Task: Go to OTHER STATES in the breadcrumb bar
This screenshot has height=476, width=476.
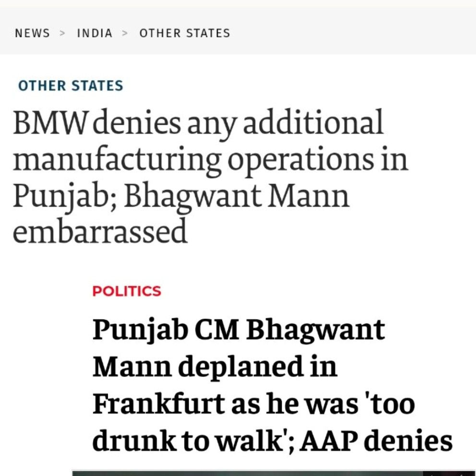Action: 185,33
